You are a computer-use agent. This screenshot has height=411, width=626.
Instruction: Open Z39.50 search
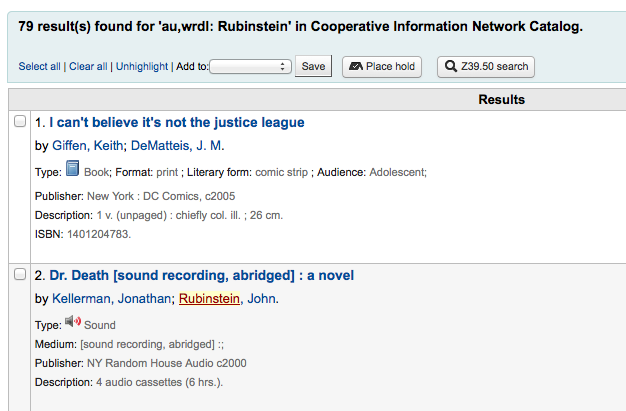point(486,67)
